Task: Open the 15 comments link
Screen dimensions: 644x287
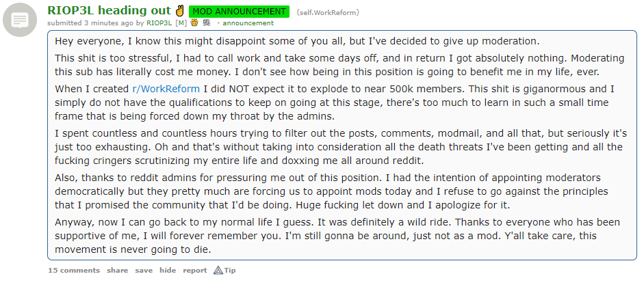Action: (74, 270)
